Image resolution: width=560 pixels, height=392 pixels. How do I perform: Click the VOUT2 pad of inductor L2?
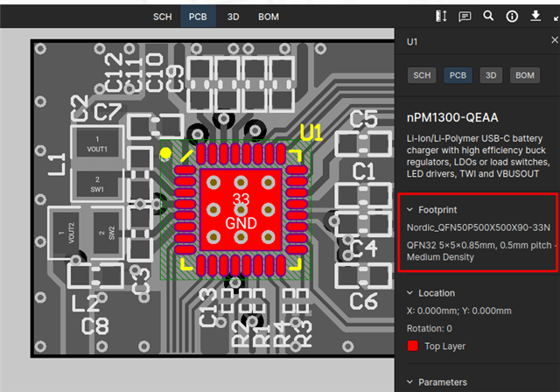click(x=66, y=233)
